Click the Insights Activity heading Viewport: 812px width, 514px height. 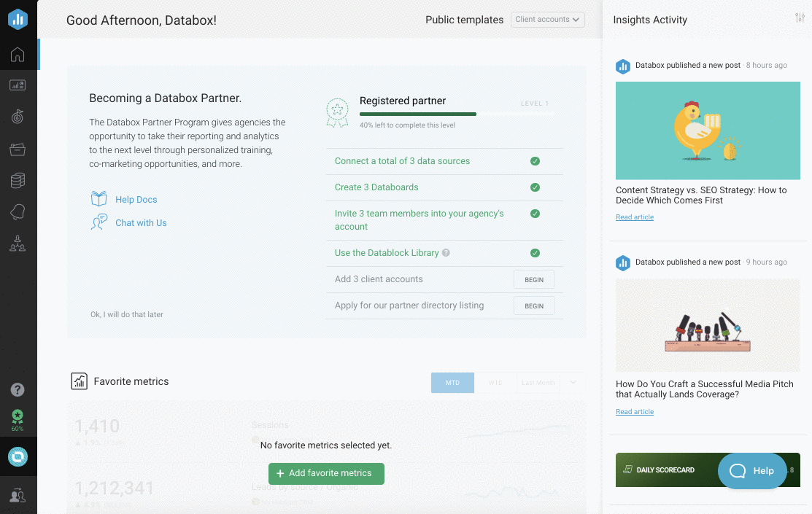pyautogui.click(x=650, y=20)
